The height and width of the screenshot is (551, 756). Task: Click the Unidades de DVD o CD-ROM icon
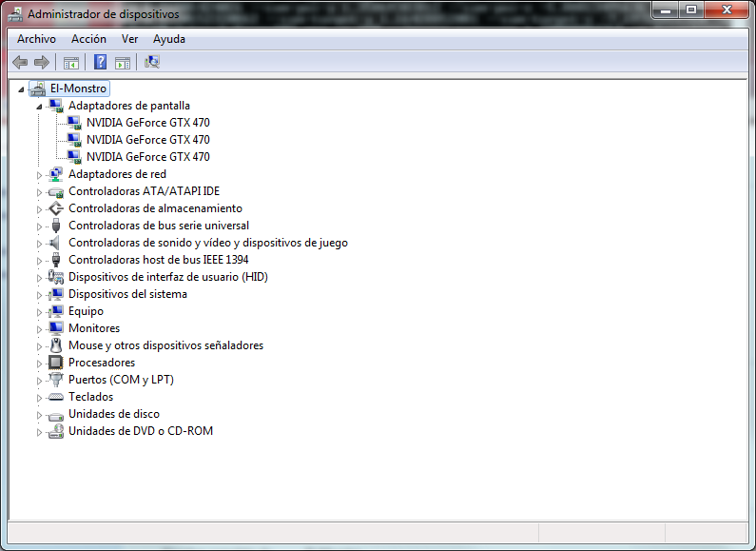56,431
